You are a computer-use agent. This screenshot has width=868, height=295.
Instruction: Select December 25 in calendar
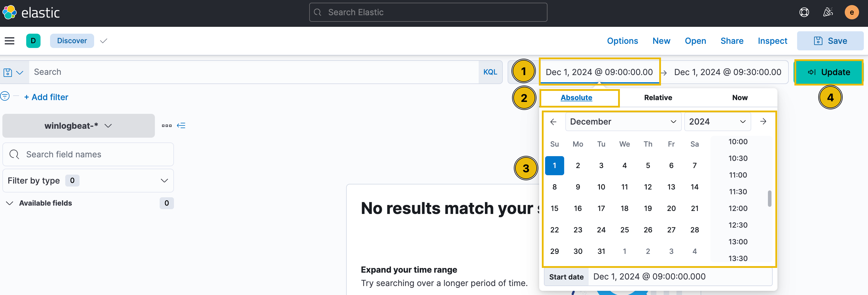pyautogui.click(x=624, y=230)
